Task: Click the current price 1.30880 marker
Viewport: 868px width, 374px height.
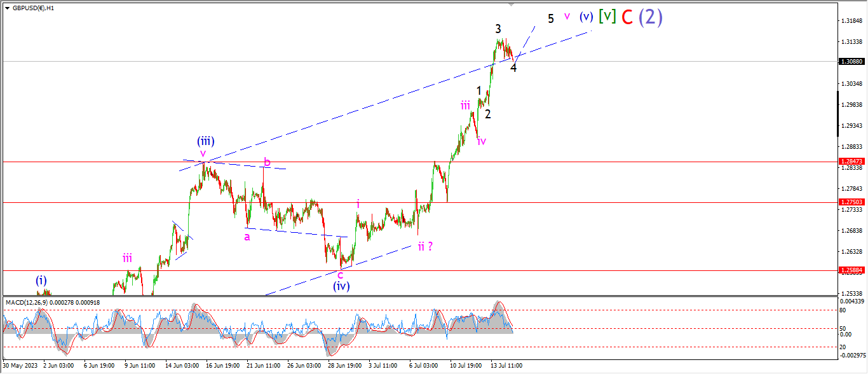Action: point(851,62)
